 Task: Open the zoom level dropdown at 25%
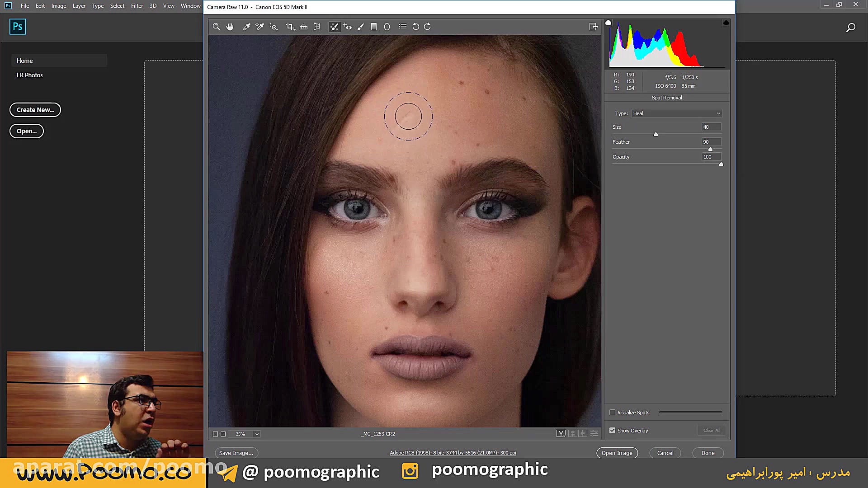[258, 434]
